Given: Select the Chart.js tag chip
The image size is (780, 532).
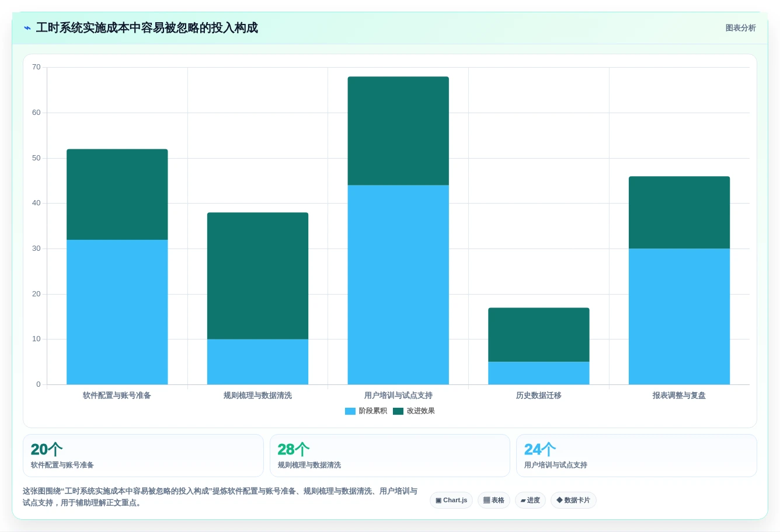Looking at the screenshot, I should [x=451, y=501].
